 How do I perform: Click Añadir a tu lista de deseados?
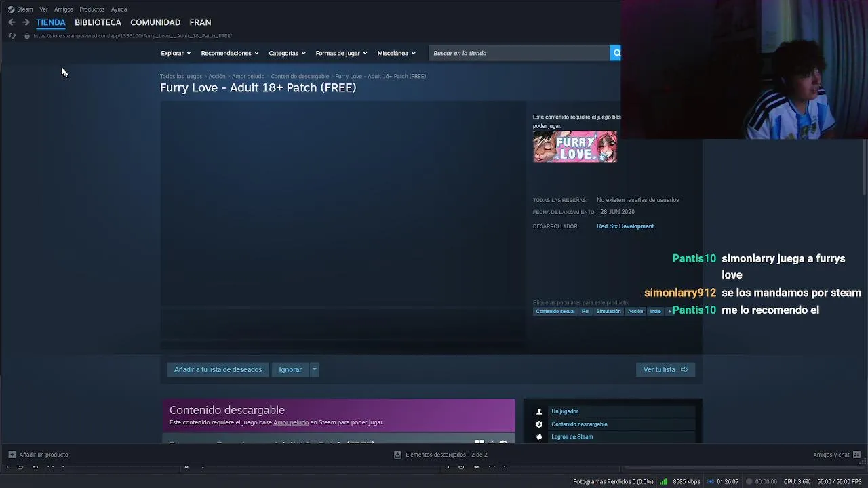click(x=218, y=369)
